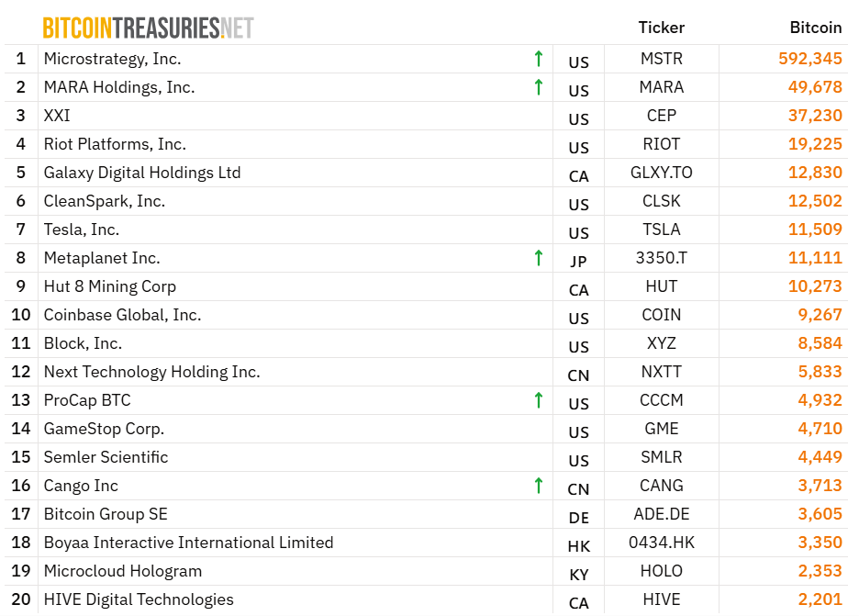The width and height of the screenshot is (859, 616).
Task: Open GameStop Corp. treasury details
Action: click(x=104, y=429)
